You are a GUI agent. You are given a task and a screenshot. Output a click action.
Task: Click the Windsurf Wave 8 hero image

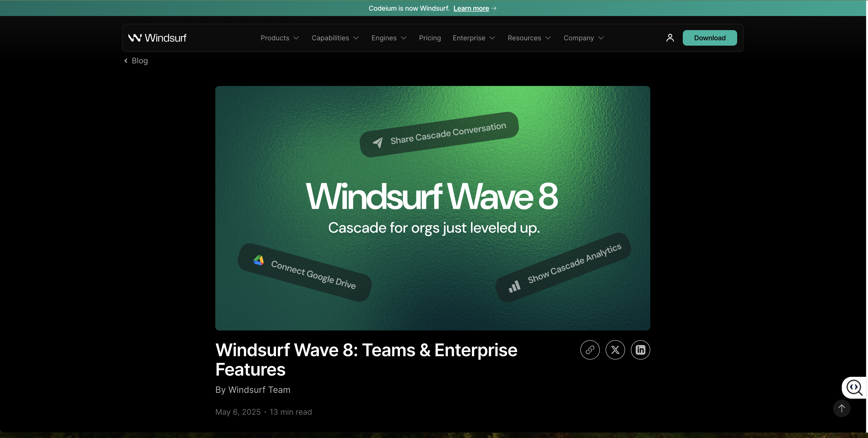click(x=433, y=208)
